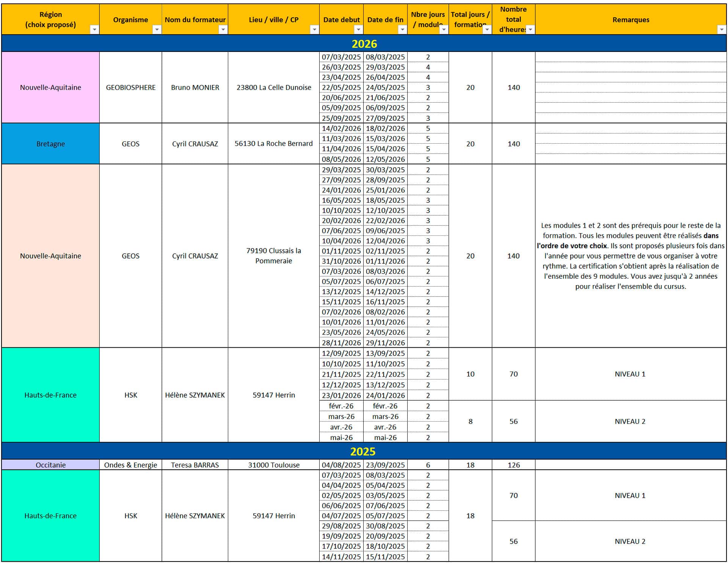Select the Bruno MONIER trainer cell
The image size is (728, 563).
tap(195, 87)
